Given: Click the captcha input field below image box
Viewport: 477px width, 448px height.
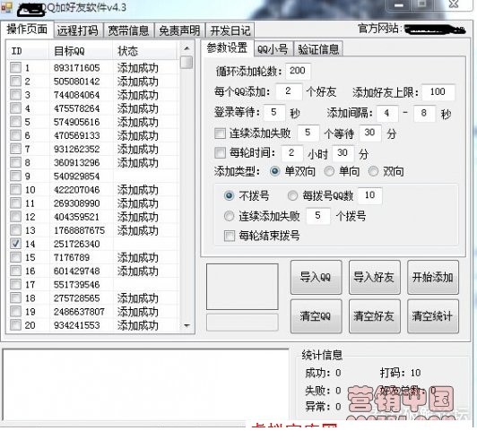Looking at the screenshot, I should tap(242, 323).
